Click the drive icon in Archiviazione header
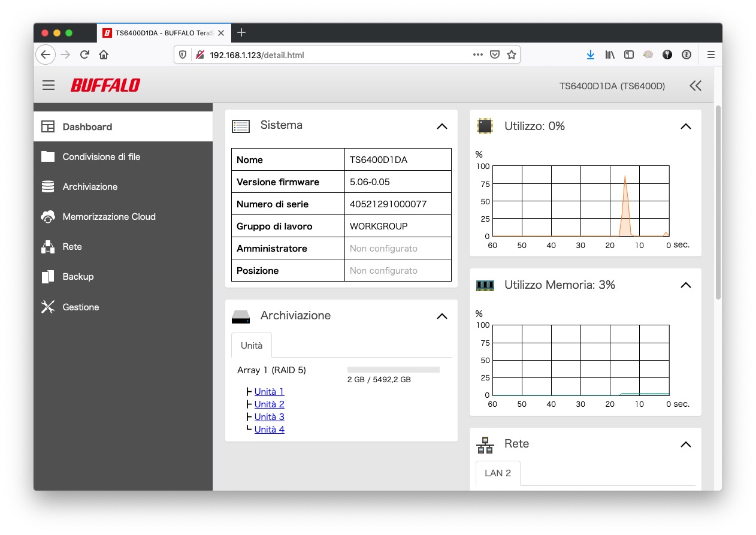The height and width of the screenshot is (535, 756). point(241,316)
